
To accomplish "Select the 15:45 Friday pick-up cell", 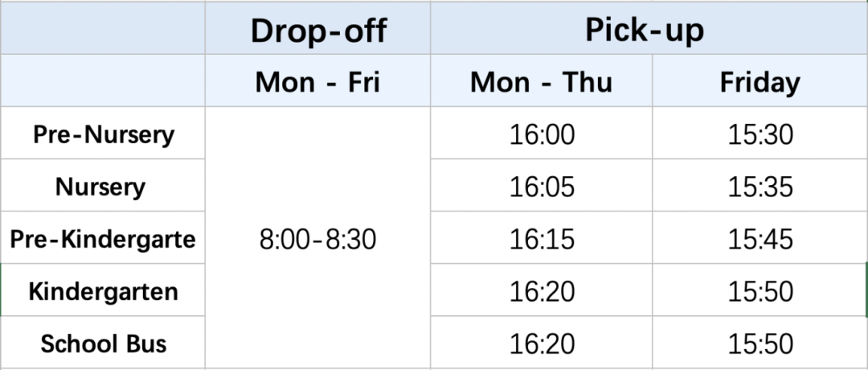I will (760, 239).
